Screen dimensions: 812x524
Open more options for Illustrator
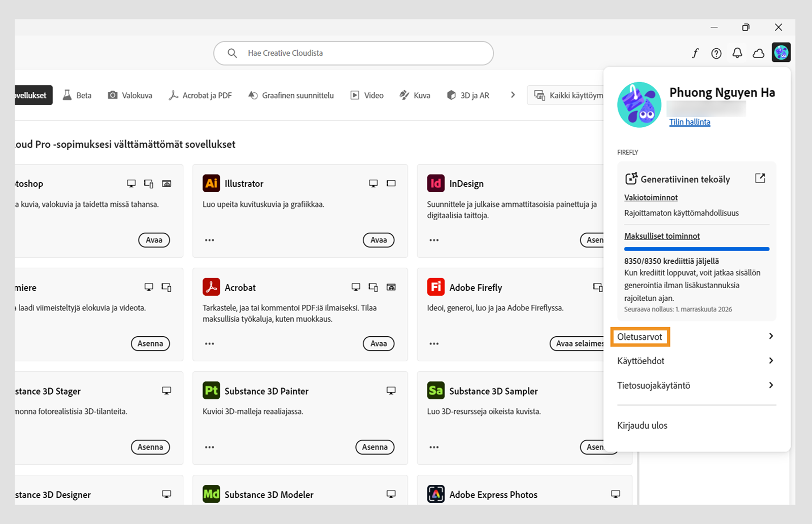[x=210, y=240]
